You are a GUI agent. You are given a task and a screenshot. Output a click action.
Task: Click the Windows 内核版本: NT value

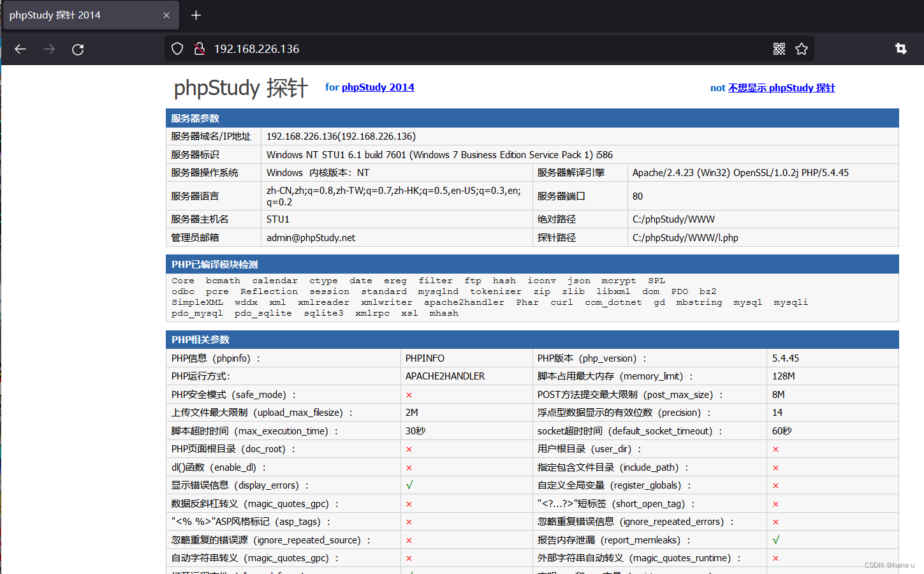318,173
